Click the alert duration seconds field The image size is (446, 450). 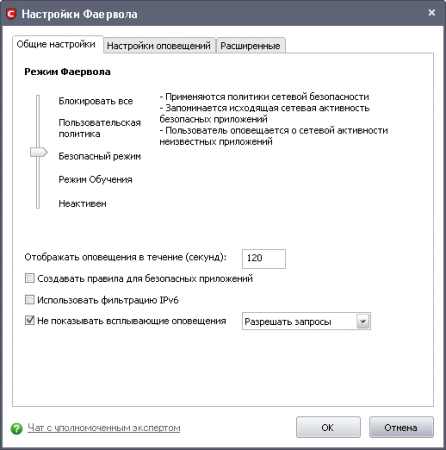(x=264, y=259)
